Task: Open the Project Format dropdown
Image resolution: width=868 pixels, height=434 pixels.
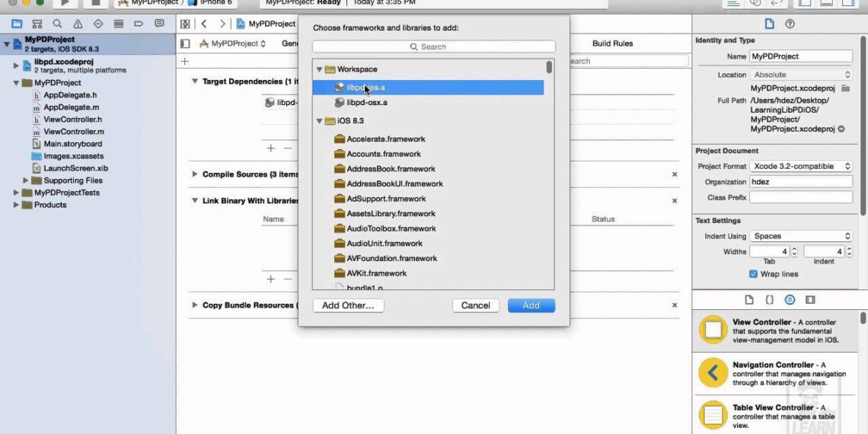Action: coord(801,166)
